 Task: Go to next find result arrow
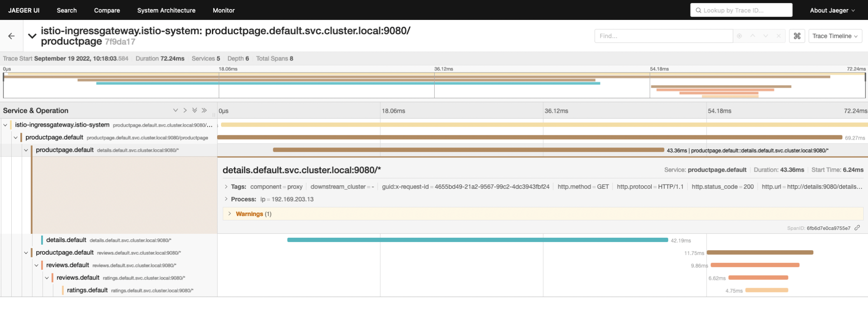click(x=766, y=36)
